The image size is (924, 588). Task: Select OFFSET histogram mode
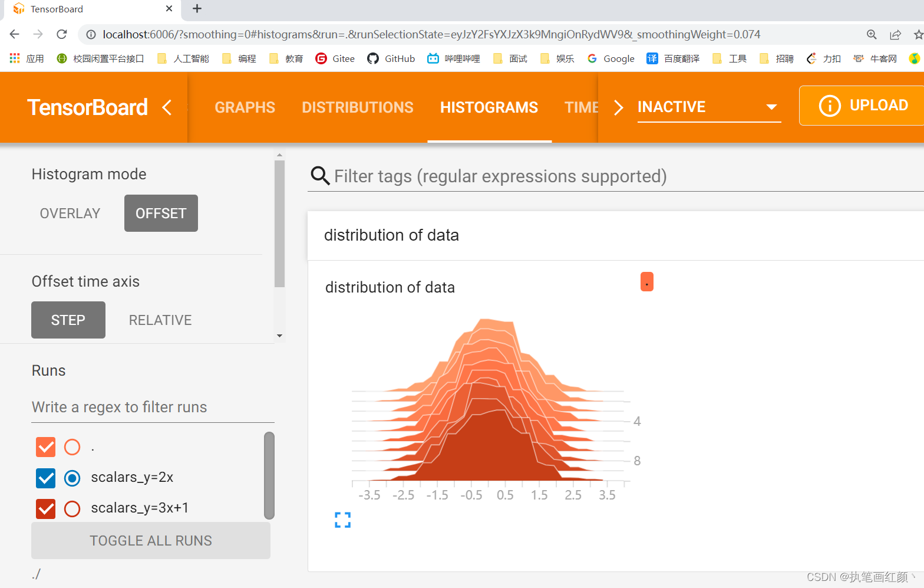click(x=161, y=213)
